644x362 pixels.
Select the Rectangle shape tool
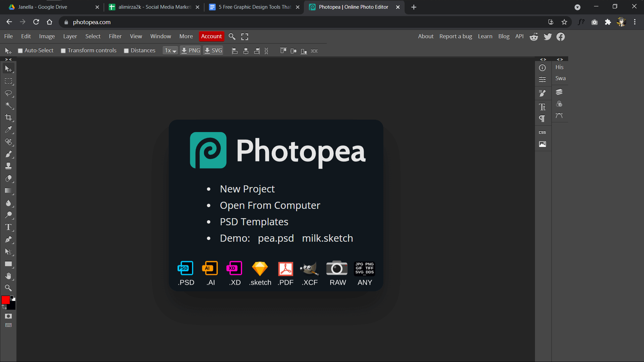pos(8,264)
